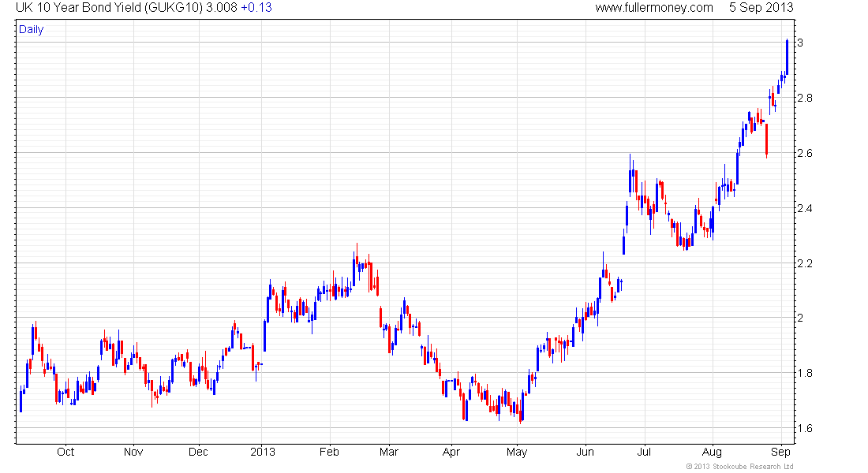Select the Daily interval label
Image resolution: width=868 pixels, height=473 pixels.
click(x=32, y=30)
